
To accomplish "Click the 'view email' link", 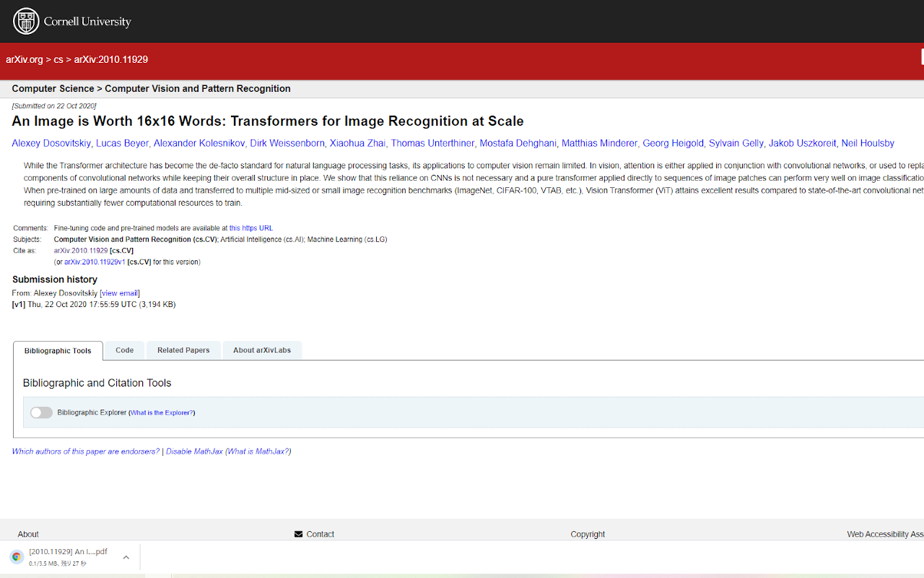I will click(119, 293).
